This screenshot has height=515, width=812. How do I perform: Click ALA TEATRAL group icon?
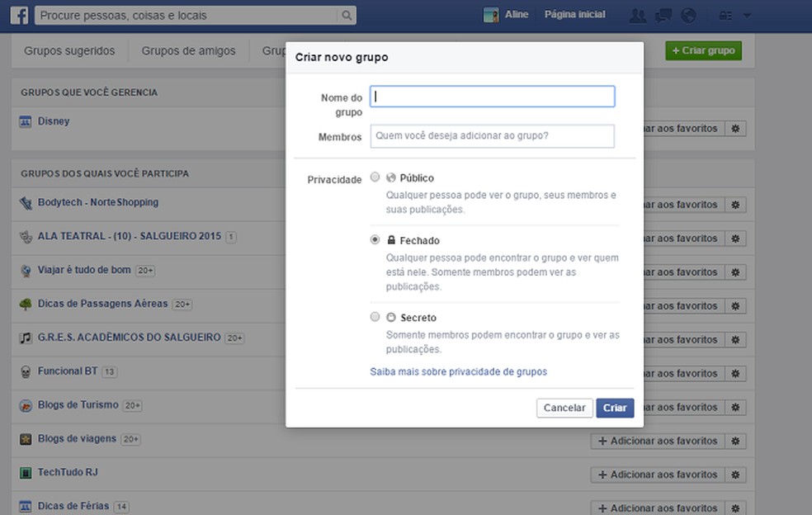pyautogui.click(x=26, y=237)
